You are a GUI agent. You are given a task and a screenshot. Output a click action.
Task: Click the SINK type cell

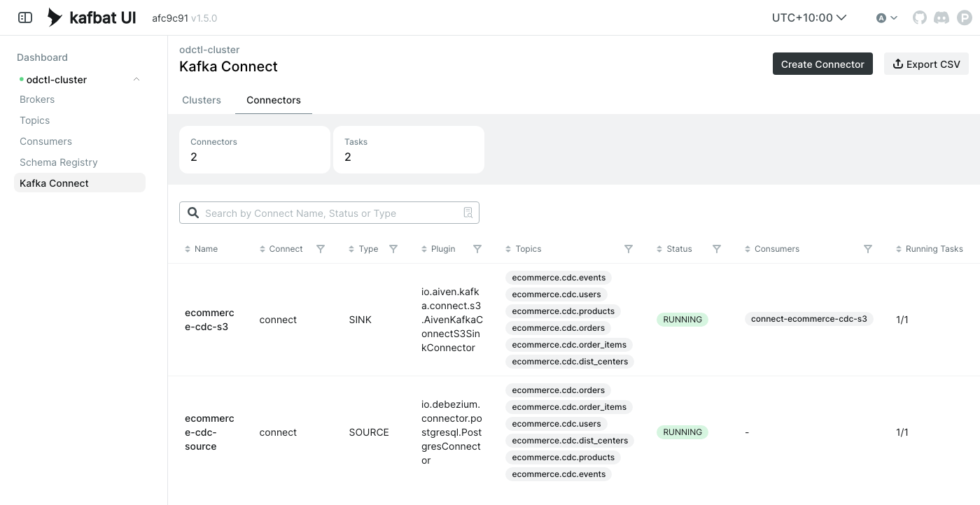coord(360,320)
